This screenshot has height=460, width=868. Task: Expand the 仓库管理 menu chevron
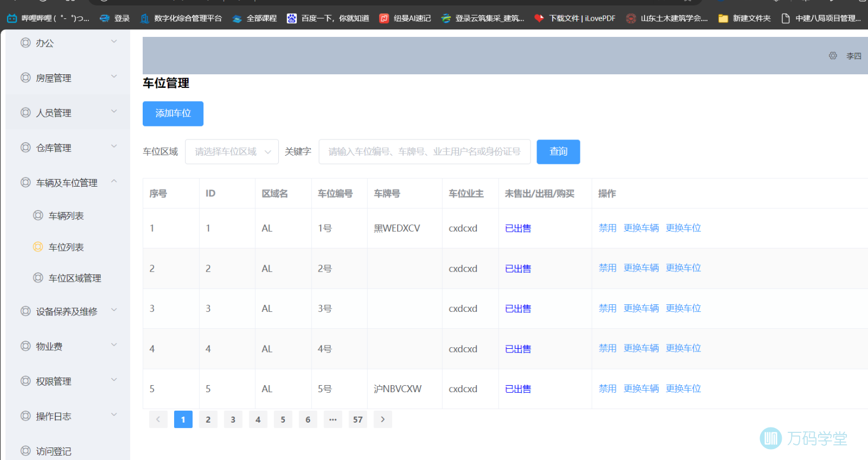114,146
